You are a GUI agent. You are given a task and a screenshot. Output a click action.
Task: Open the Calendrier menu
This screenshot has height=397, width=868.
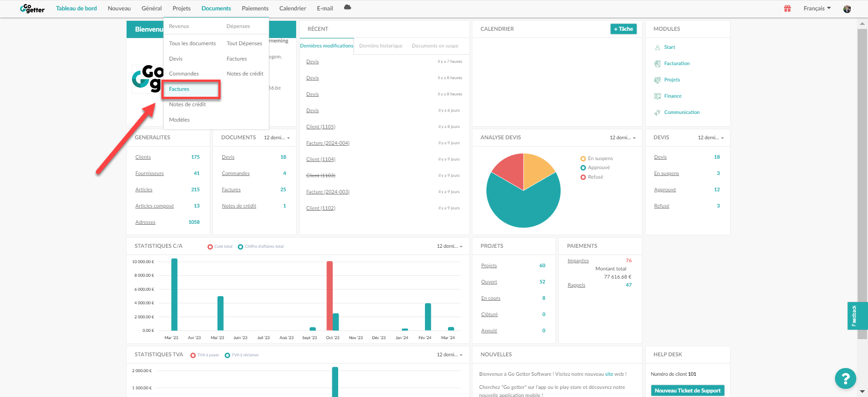[x=292, y=9]
